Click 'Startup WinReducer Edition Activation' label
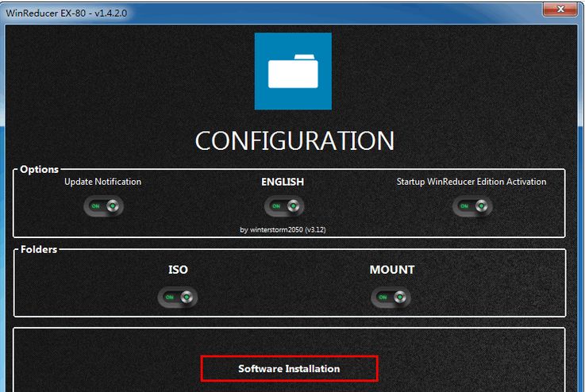This screenshot has height=392, width=585. point(471,182)
